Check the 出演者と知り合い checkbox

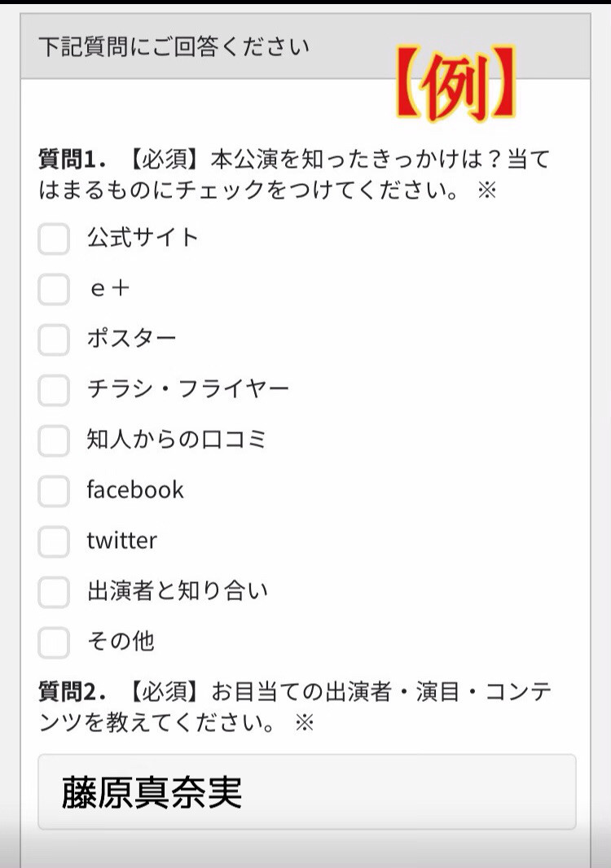pos(54,592)
